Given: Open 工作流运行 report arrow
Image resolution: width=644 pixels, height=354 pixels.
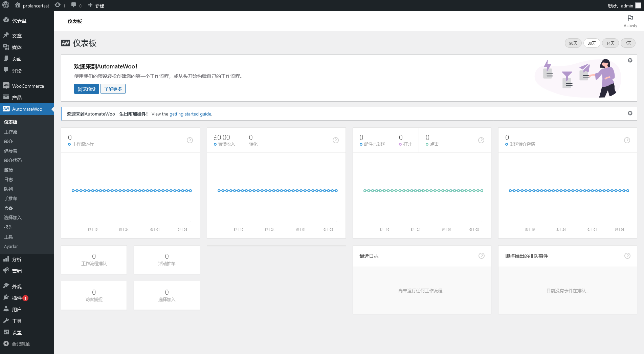Looking at the screenshot, I should (x=190, y=140).
